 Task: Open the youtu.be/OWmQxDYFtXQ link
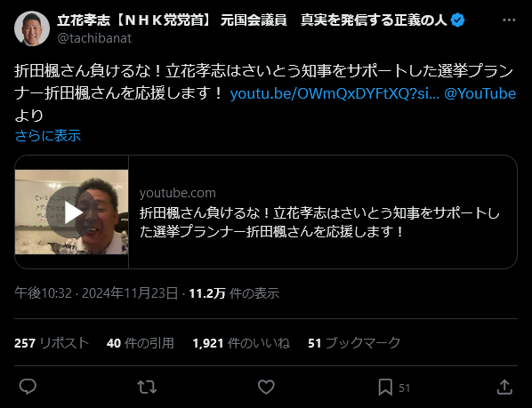pos(335,93)
